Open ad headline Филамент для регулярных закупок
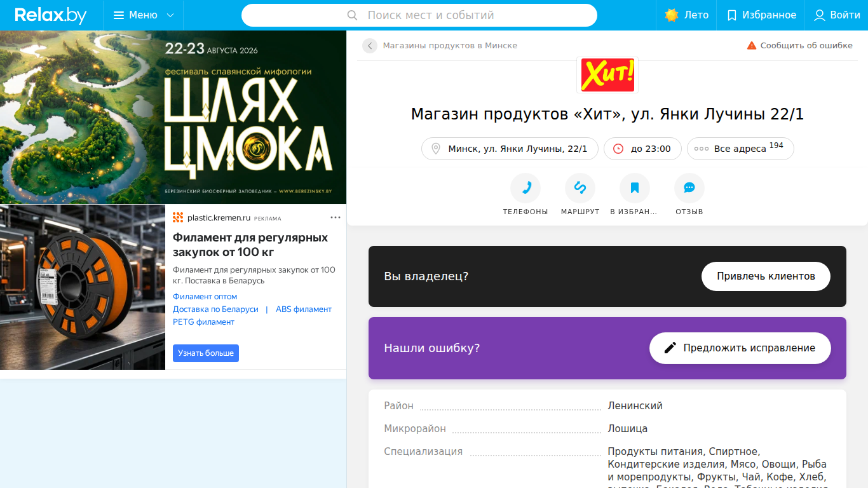Screen dimensions: 868x488 pos(250,245)
